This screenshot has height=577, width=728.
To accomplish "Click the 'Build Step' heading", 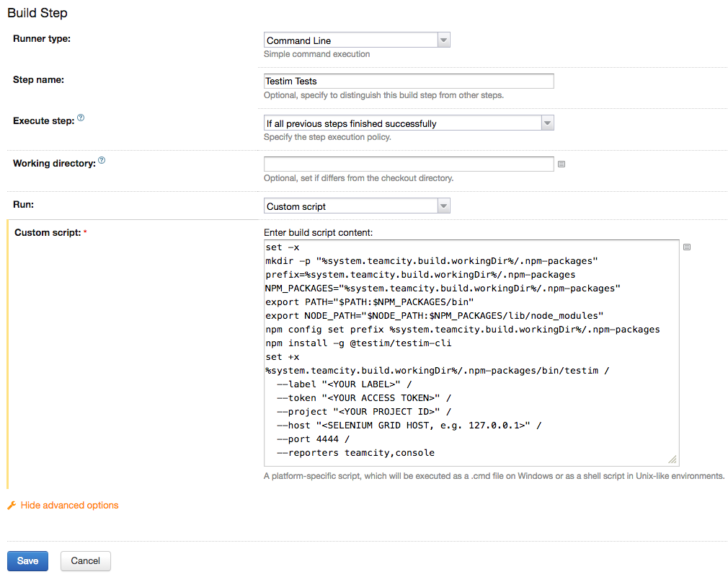I will (x=37, y=13).
